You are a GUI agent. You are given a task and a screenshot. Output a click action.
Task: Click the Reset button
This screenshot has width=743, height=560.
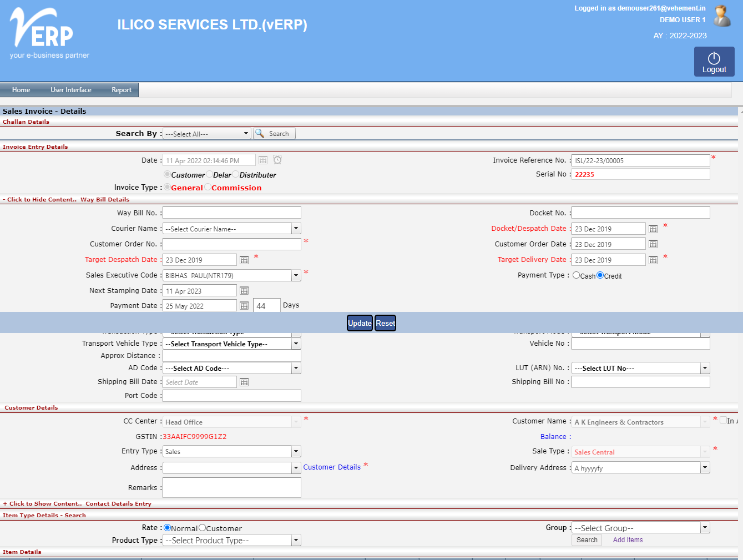tap(385, 323)
